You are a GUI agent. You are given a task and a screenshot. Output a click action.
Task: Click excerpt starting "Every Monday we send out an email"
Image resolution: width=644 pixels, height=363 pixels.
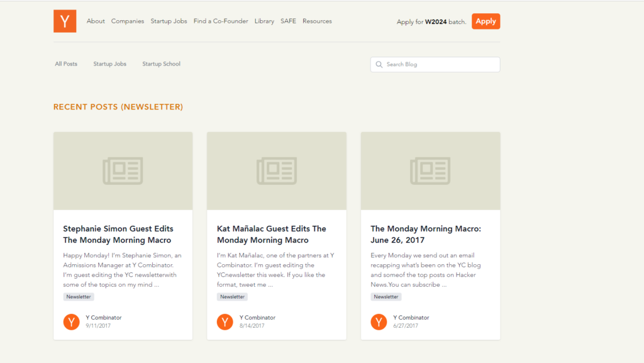tap(426, 270)
